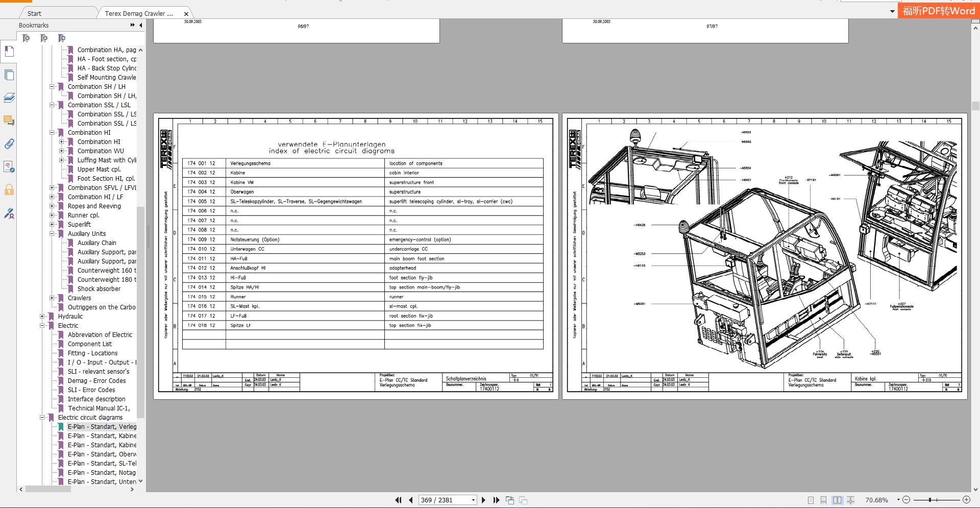Open the Outriggers on the Carbo bookmark
The width and height of the screenshot is (980, 508).
[102, 307]
